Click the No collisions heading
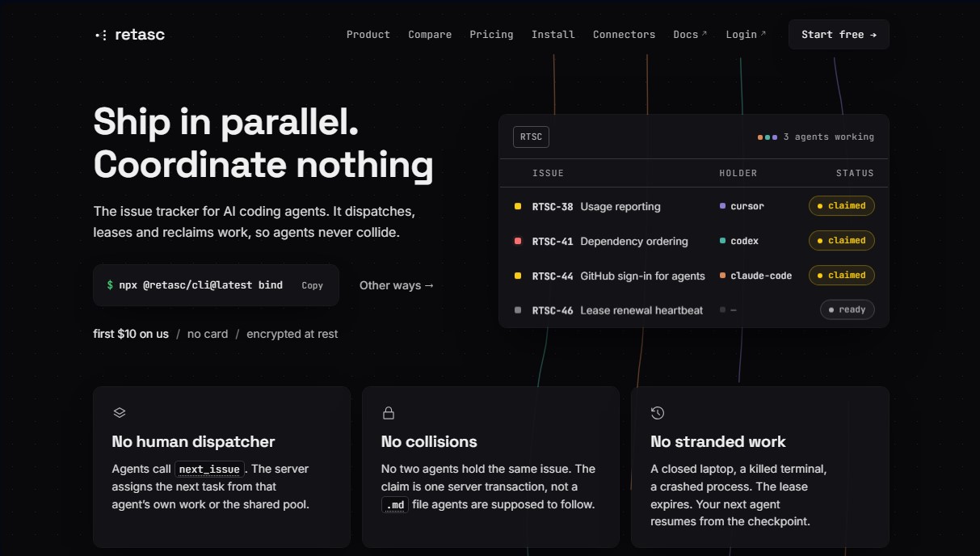The width and height of the screenshot is (980, 556). (x=429, y=441)
